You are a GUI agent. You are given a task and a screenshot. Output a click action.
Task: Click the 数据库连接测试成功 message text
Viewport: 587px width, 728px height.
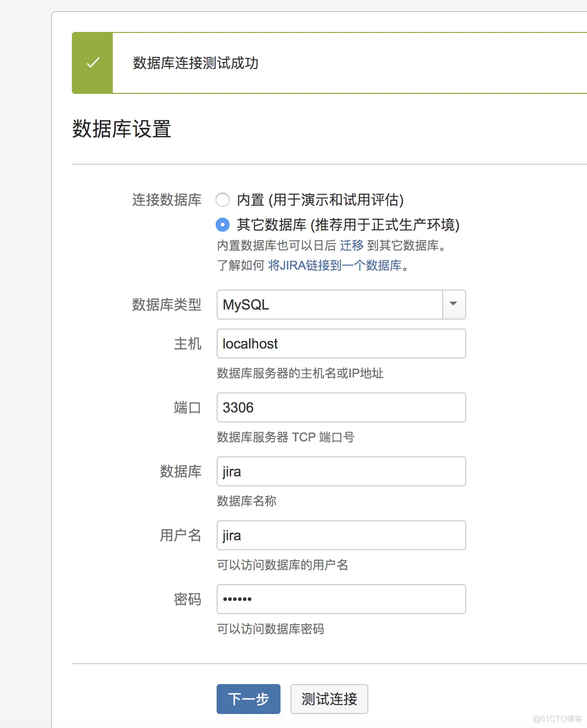pyautogui.click(x=196, y=63)
